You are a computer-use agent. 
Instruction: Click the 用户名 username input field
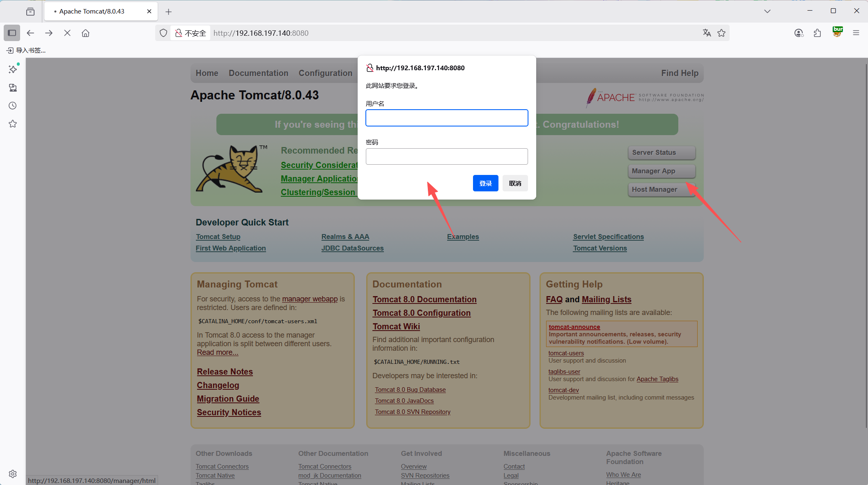[447, 118]
